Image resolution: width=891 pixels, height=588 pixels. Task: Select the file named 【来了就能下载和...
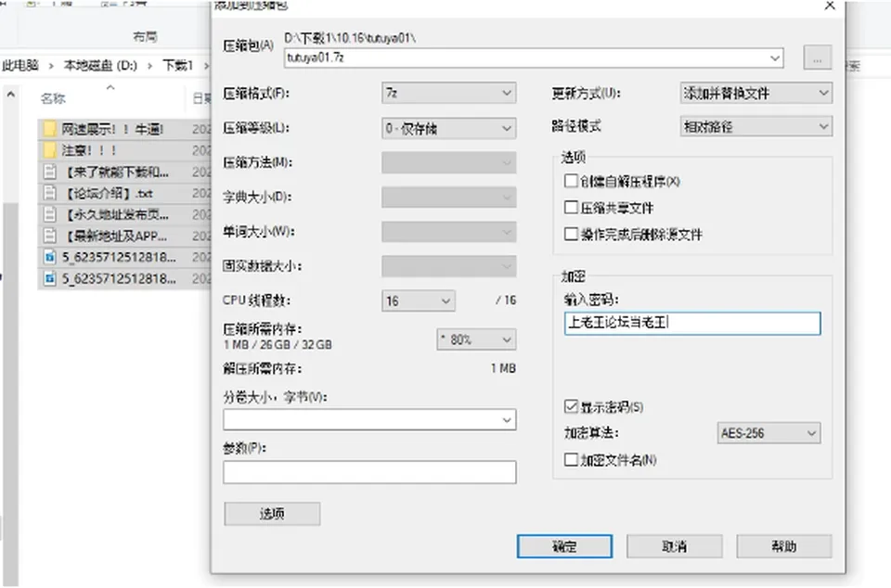(115, 172)
